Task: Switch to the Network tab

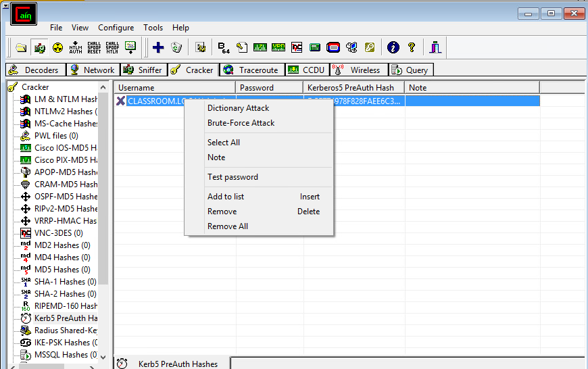Action: pyautogui.click(x=93, y=70)
